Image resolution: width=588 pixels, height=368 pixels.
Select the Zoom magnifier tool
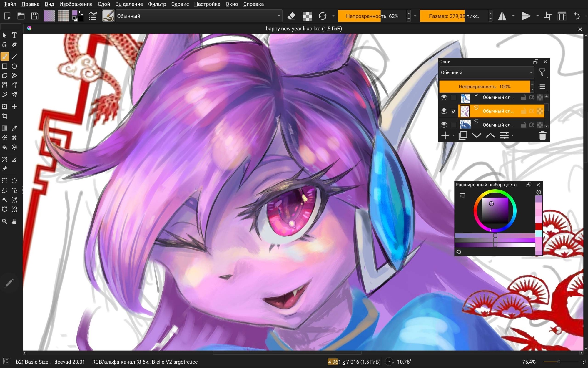pos(5,221)
